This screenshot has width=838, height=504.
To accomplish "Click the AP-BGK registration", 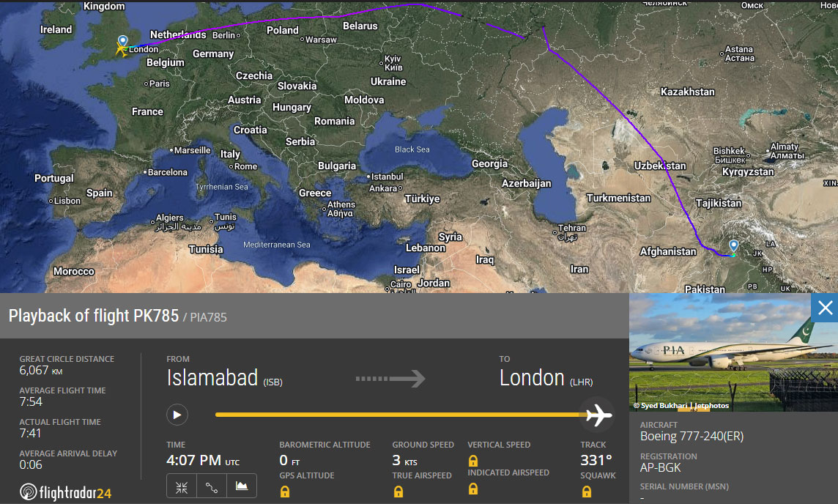I will point(661,467).
